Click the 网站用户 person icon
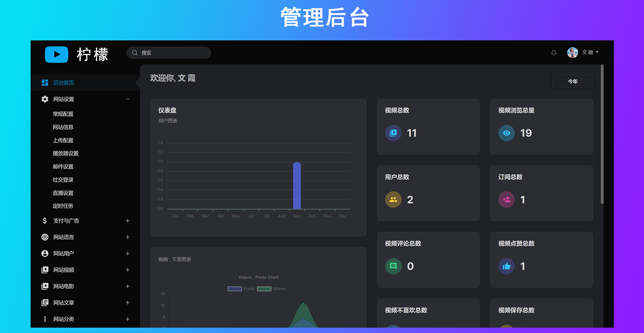The image size is (644, 333). pos(45,254)
